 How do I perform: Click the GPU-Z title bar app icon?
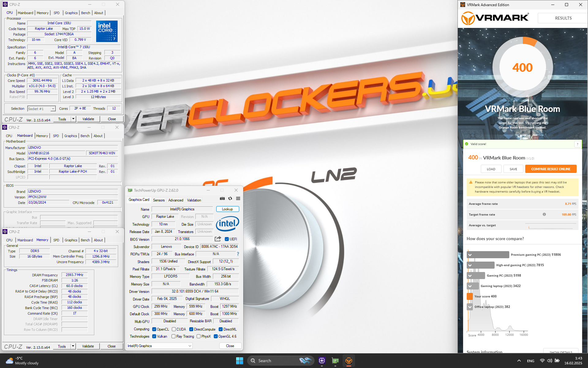point(130,190)
